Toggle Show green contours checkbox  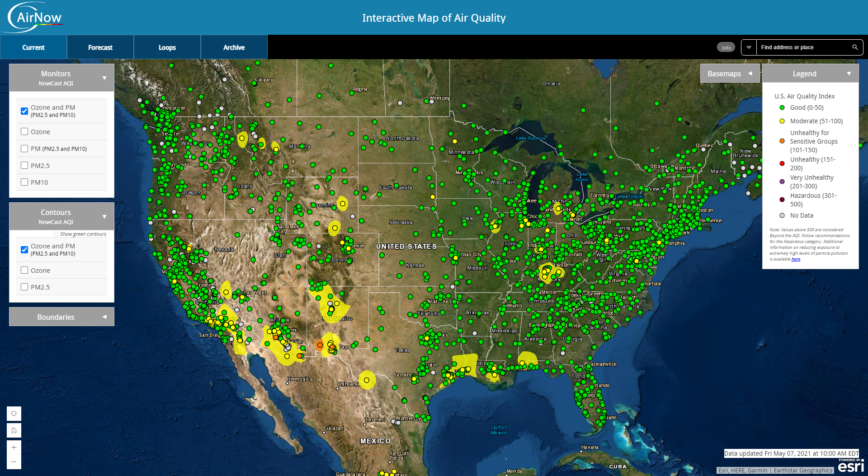[56, 234]
